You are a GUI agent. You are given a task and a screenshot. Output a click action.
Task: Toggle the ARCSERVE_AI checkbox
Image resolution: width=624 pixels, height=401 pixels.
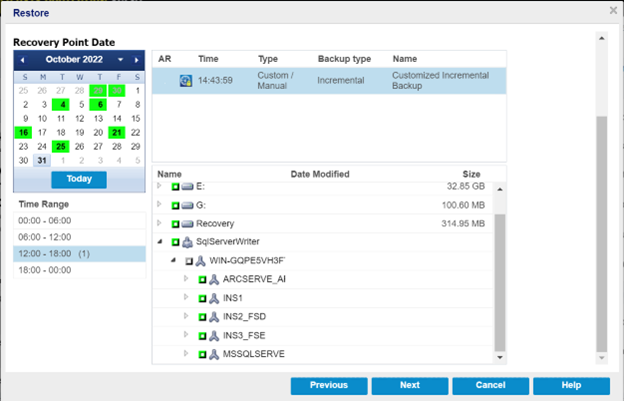[202, 280]
